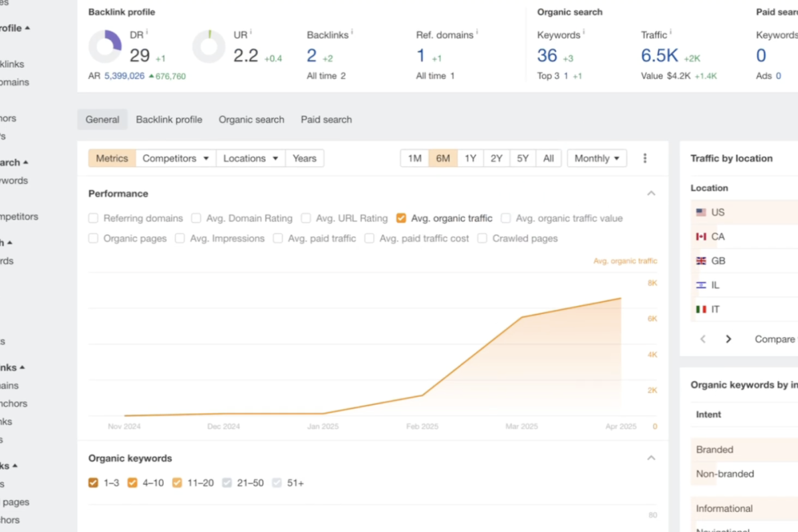Switch to the Organic search tab
Image resolution: width=798 pixels, height=532 pixels.
click(251, 120)
